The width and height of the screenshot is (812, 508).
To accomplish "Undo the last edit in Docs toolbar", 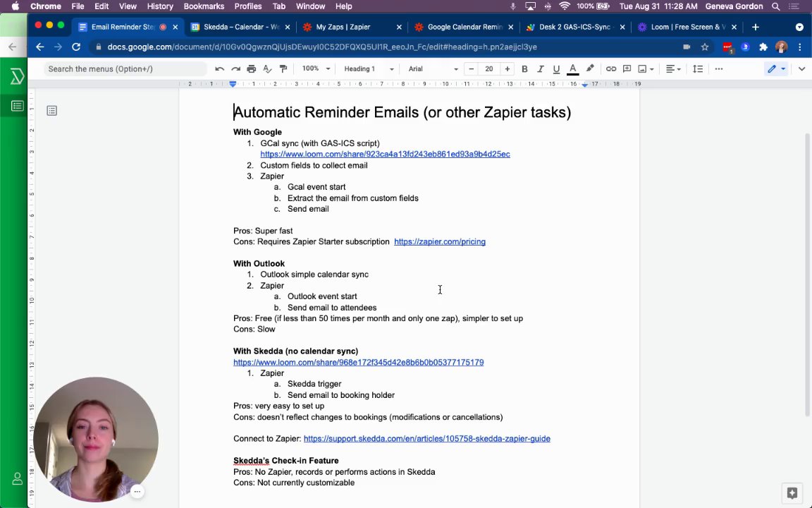I will (220, 69).
